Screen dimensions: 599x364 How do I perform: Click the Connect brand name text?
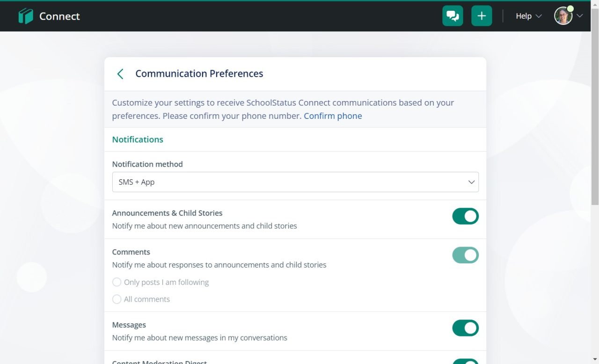coord(59,16)
